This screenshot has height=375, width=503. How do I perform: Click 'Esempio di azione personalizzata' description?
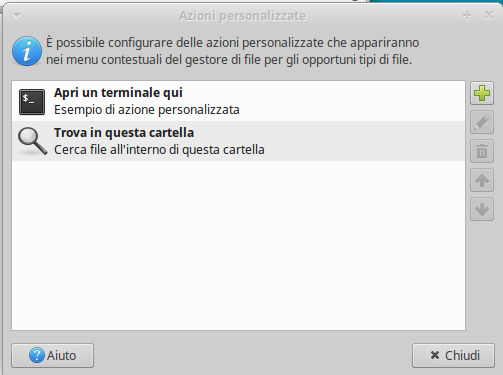click(x=147, y=110)
